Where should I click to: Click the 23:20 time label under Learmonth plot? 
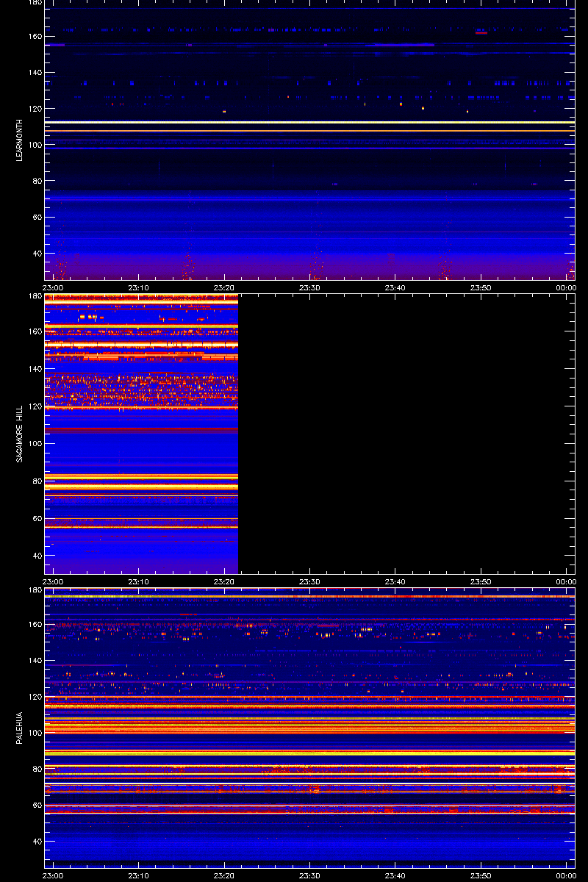coord(223,288)
